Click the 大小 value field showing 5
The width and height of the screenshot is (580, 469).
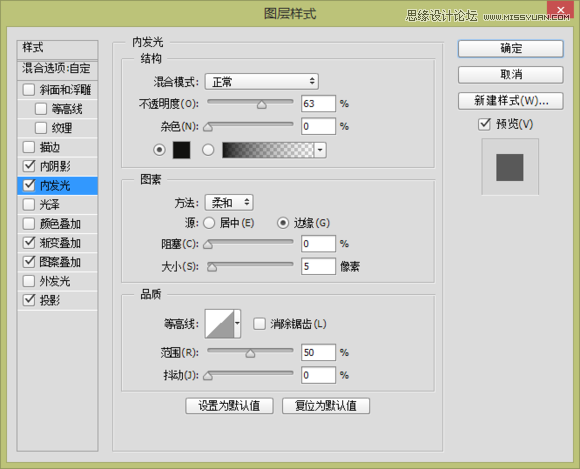point(318,266)
